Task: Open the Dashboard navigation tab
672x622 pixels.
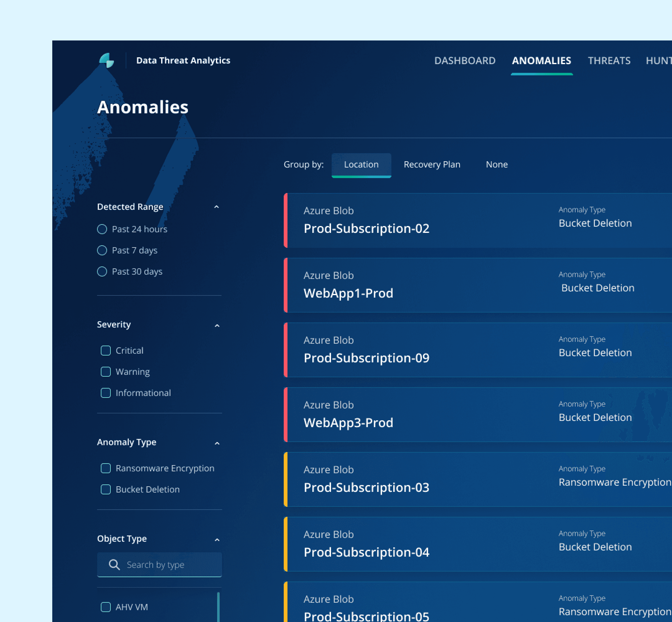Action: [x=464, y=61]
